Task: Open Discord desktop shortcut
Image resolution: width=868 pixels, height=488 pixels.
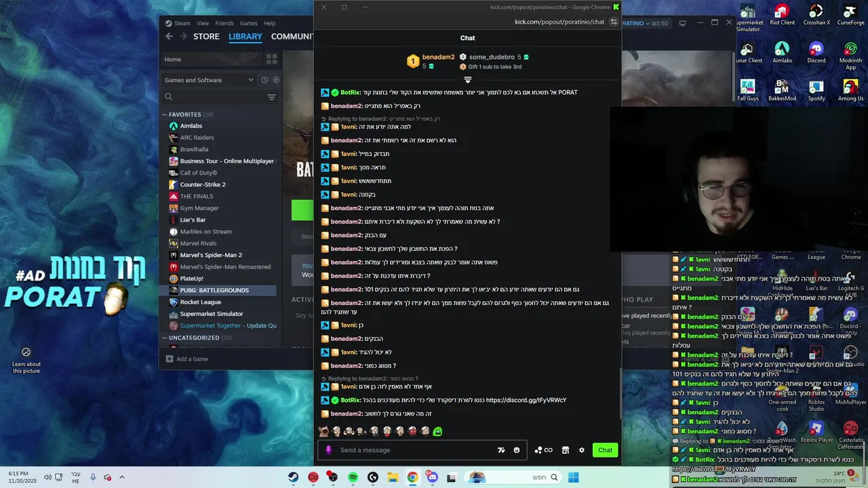Action: point(816,53)
